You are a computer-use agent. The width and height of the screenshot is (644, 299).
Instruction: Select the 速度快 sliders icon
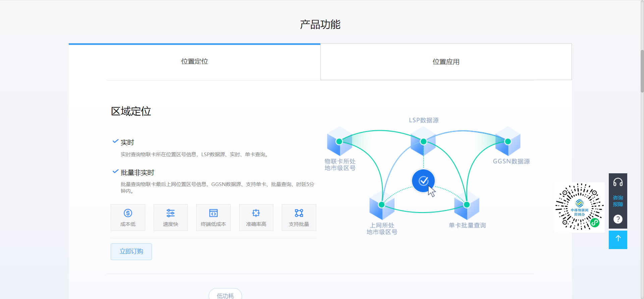(170, 213)
